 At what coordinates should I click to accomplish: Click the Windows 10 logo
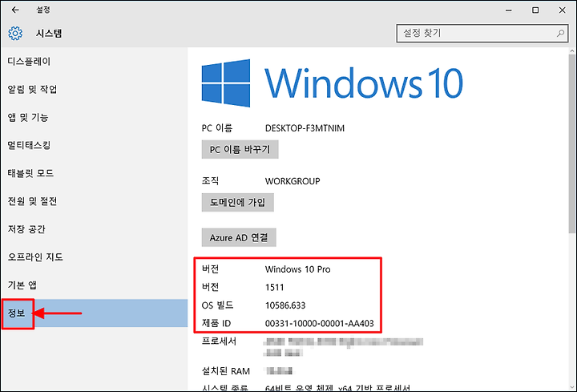333,83
